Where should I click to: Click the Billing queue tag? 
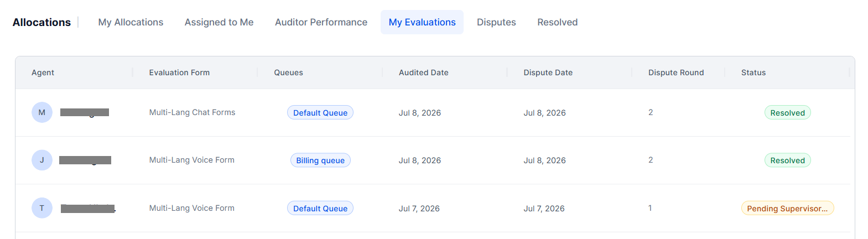(320, 160)
